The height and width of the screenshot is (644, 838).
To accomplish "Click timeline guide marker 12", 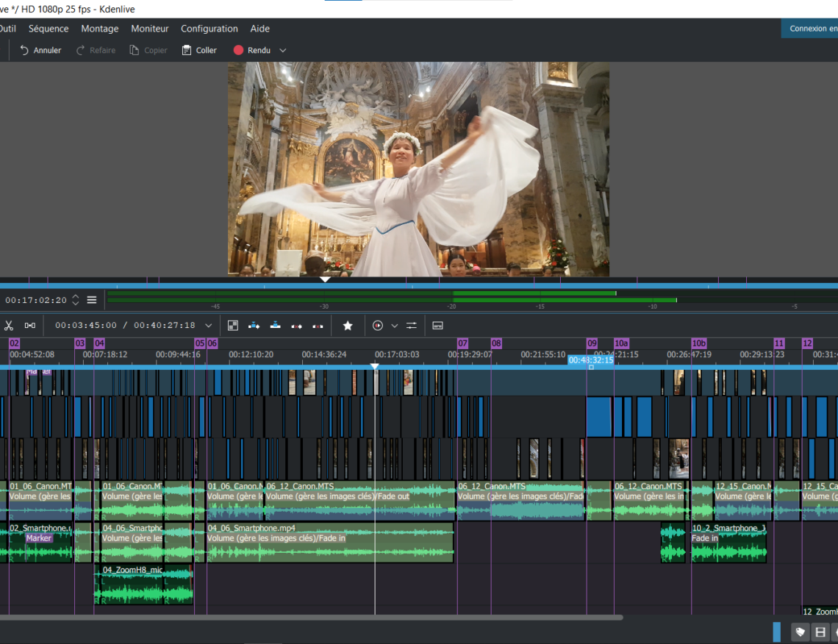I will click(x=808, y=343).
